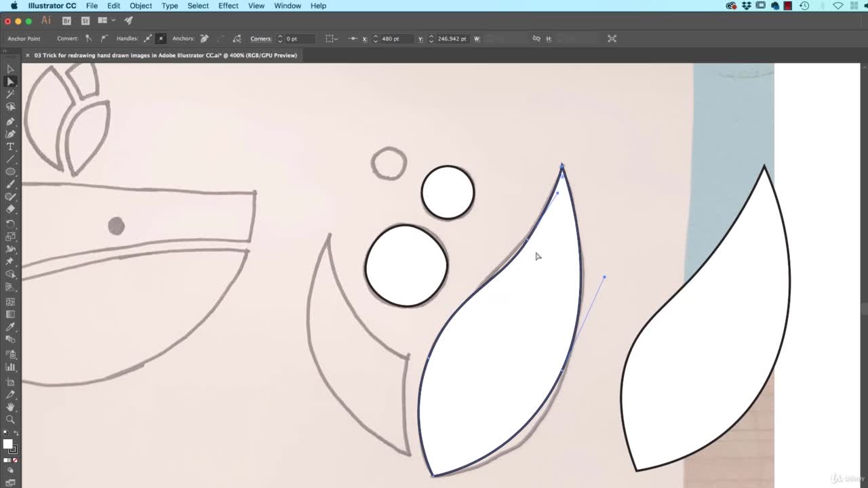Image resolution: width=868 pixels, height=488 pixels.
Task: Convert selected anchor points to smooth
Action: point(103,39)
